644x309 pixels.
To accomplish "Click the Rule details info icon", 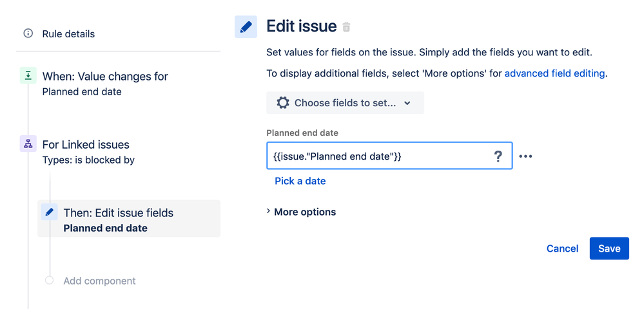I will pos(28,33).
